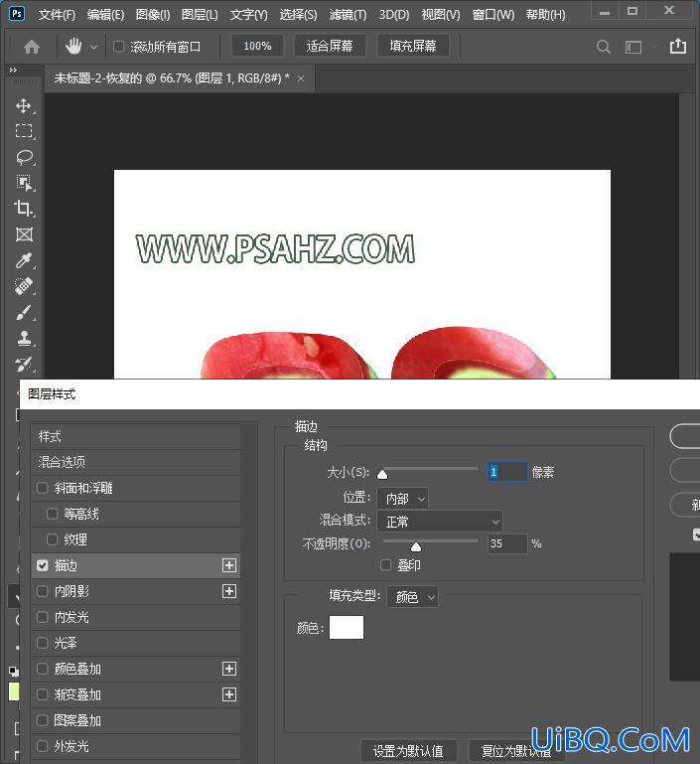Enable 内发光 checkbox
The image size is (700, 764).
click(x=43, y=617)
